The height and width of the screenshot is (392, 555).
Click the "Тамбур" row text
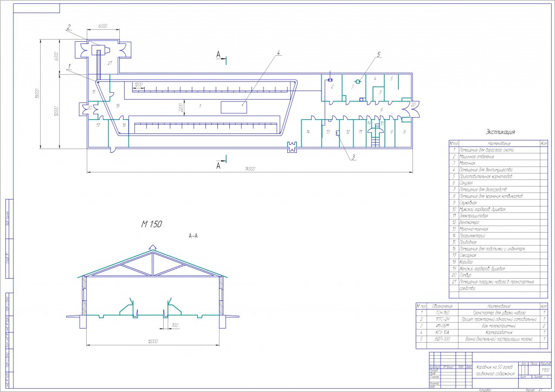(x=465, y=275)
